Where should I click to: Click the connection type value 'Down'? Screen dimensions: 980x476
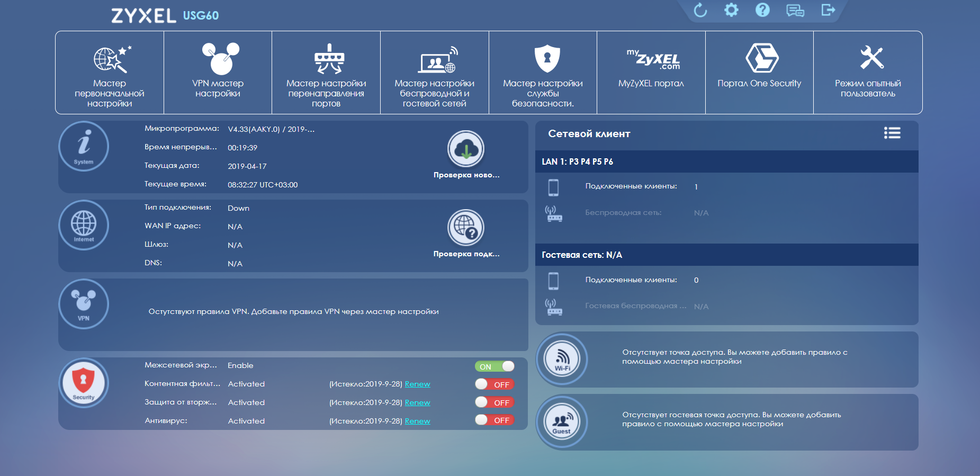coord(238,208)
